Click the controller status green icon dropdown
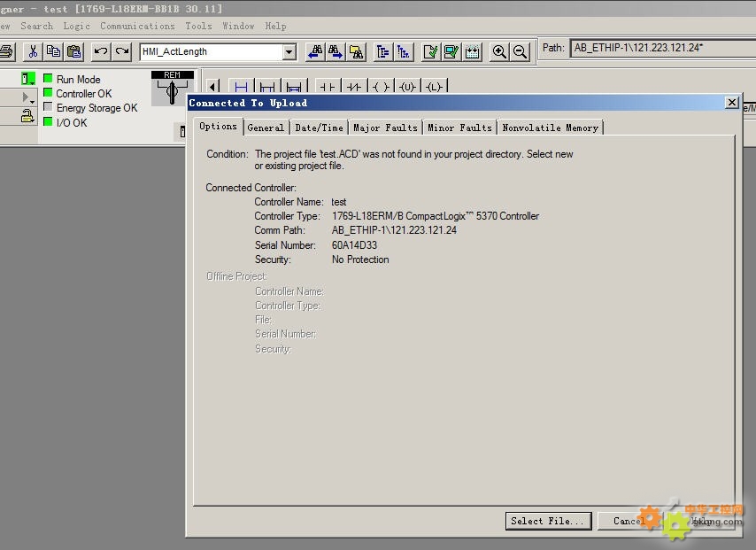The image size is (756, 550). click(x=28, y=79)
